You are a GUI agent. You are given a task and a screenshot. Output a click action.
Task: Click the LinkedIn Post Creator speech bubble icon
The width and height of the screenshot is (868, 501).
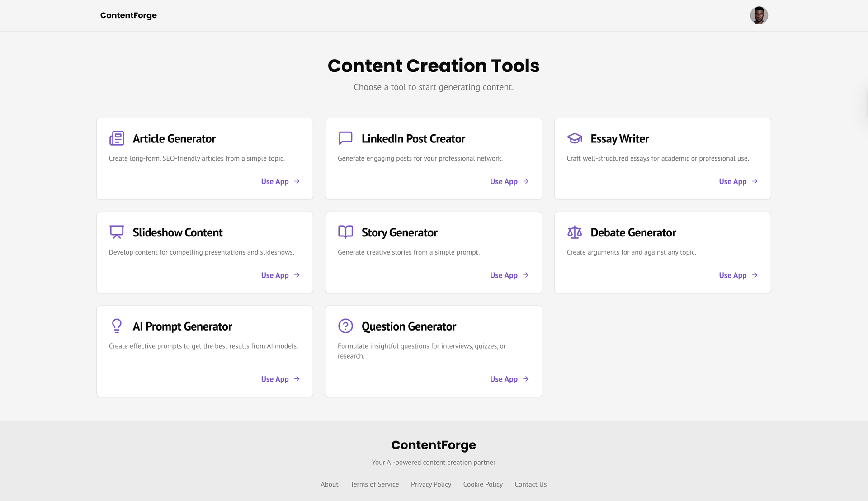point(345,138)
